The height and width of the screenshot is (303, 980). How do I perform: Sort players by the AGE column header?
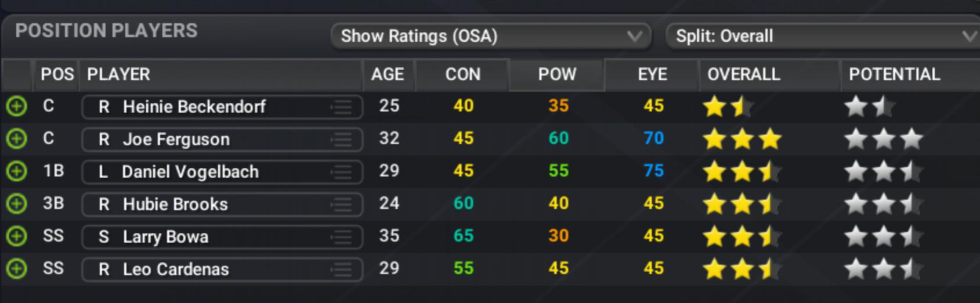(x=388, y=75)
